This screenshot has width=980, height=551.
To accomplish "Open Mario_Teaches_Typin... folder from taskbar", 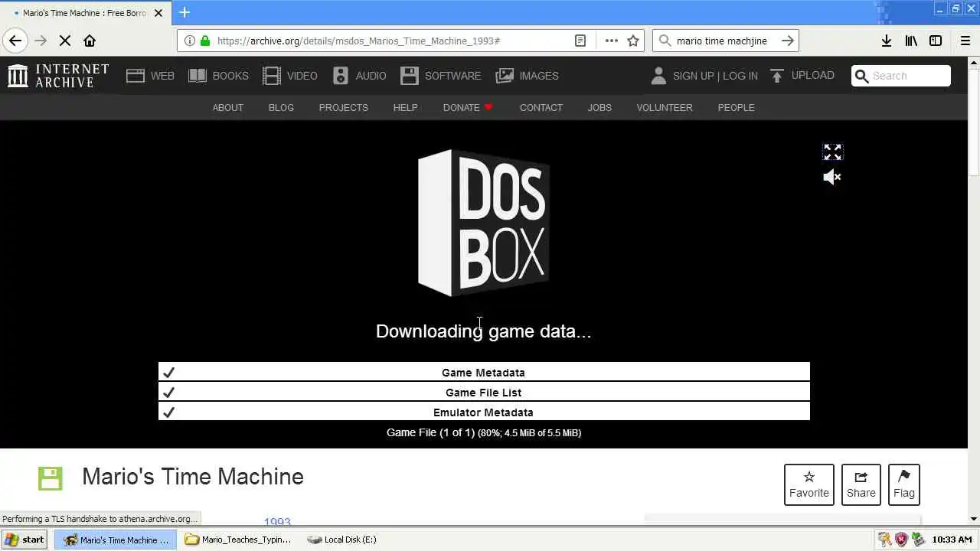I will pos(239,540).
